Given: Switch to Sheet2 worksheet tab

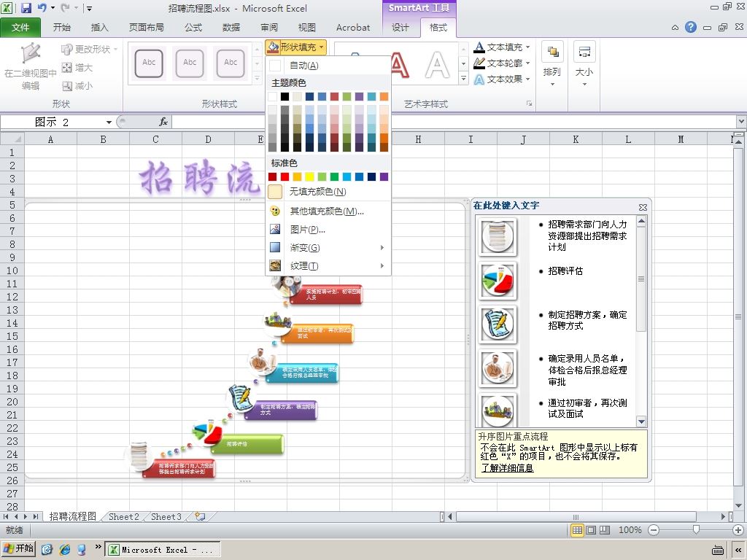Looking at the screenshot, I should coord(124,517).
